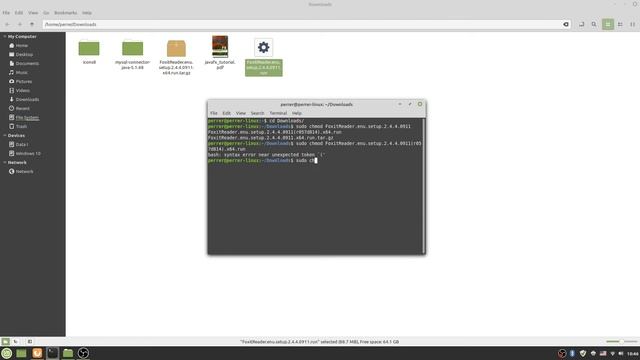The width and height of the screenshot is (640, 360).
Task: Open the File menu of file manager
Action: tap(6, 13)
